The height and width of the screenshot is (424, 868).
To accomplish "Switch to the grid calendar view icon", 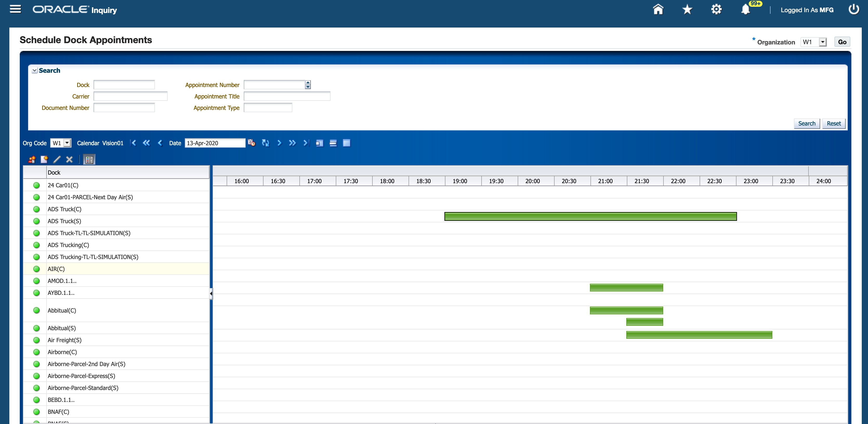I will 346,143.
